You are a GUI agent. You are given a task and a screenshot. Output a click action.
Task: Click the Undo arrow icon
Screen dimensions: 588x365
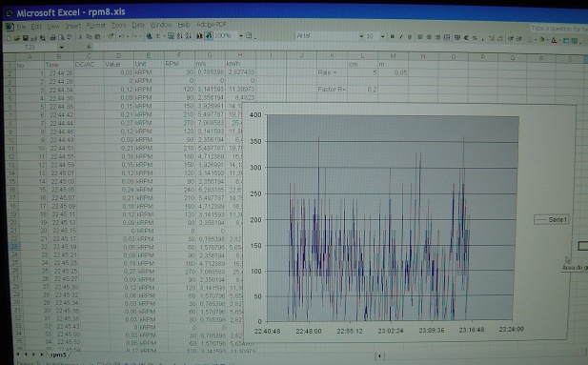click(121, 36)
